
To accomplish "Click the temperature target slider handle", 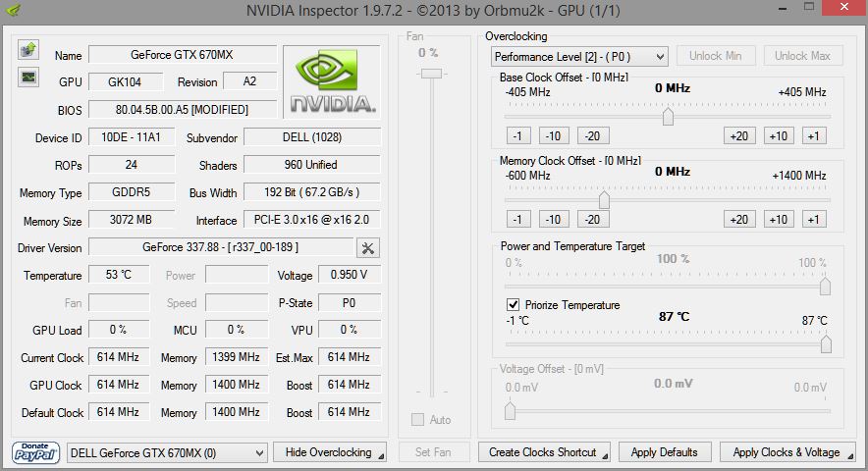I will click(826, 343).
